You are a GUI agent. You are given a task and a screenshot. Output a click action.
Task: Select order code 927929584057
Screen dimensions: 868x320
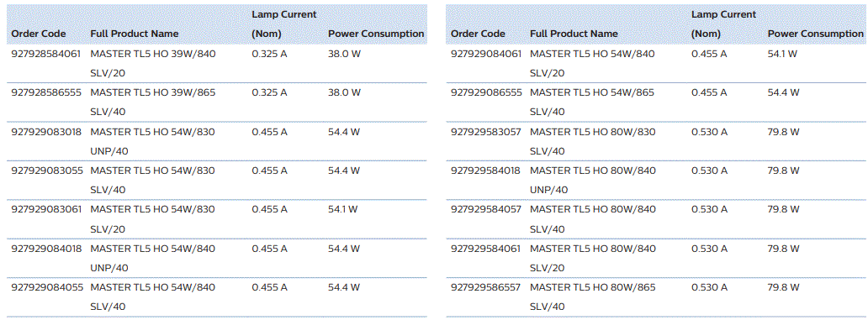coord(485,209)
